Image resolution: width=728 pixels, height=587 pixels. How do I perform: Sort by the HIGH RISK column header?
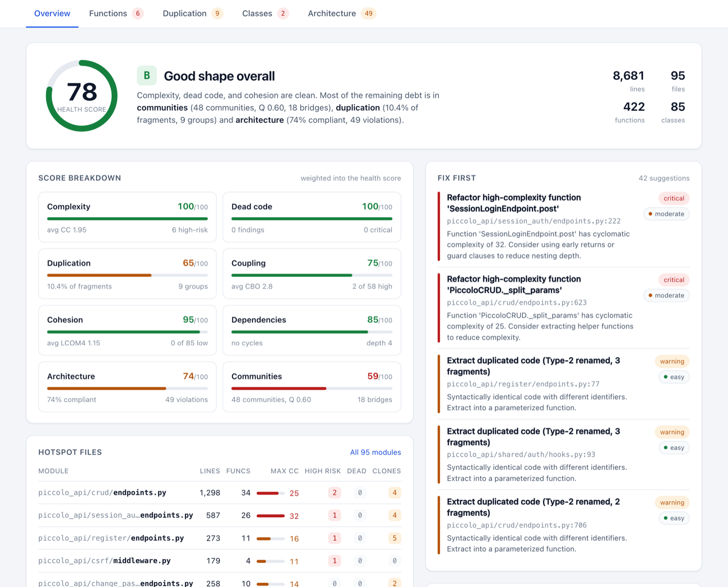[x=323, y=471]
